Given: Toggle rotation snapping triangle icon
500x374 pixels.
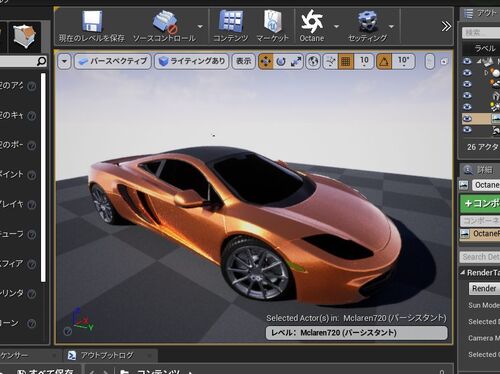Looking at the screenshot, I should tap(384, 62).
